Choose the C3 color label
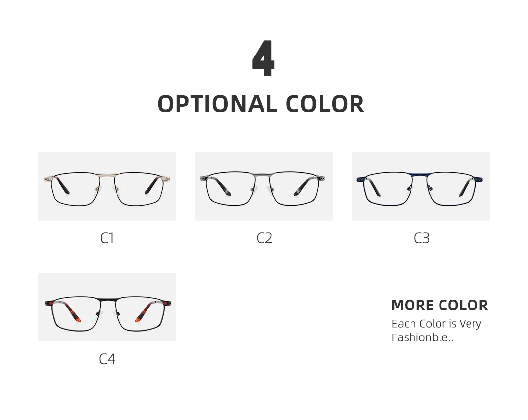Screen dimensions: 528x420 tap(421, 238)
